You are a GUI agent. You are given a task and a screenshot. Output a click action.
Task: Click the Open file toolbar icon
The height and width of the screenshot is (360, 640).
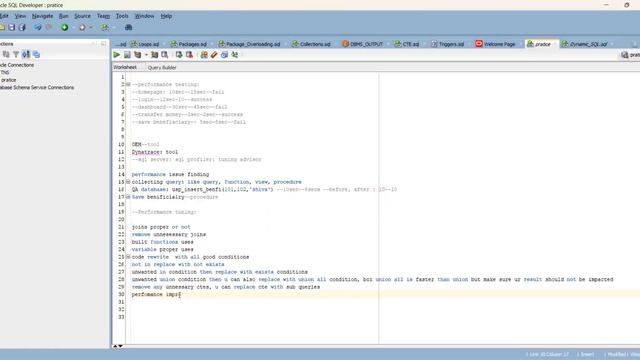point(2,27)
